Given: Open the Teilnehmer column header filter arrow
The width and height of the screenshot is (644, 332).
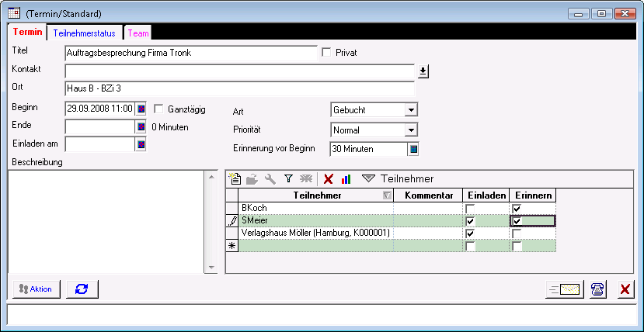Looking at the screenshot, I should pos(387,195).
